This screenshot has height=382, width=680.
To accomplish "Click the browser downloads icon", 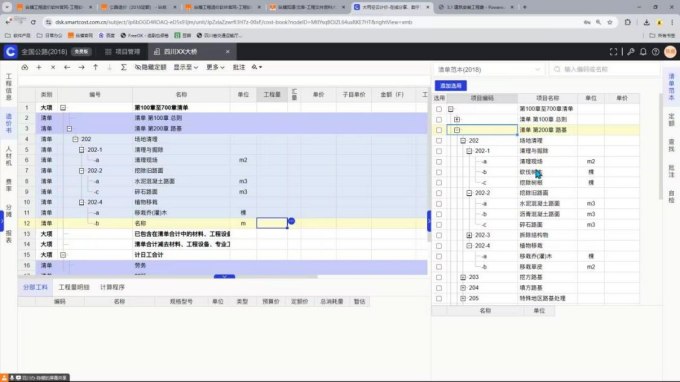I will point(646,22).
